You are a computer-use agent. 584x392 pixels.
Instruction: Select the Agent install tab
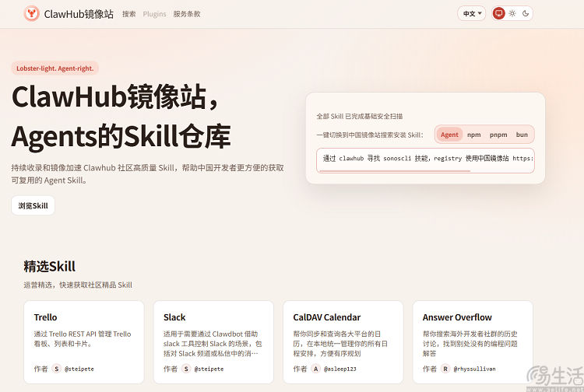click(x=449, y=135)
